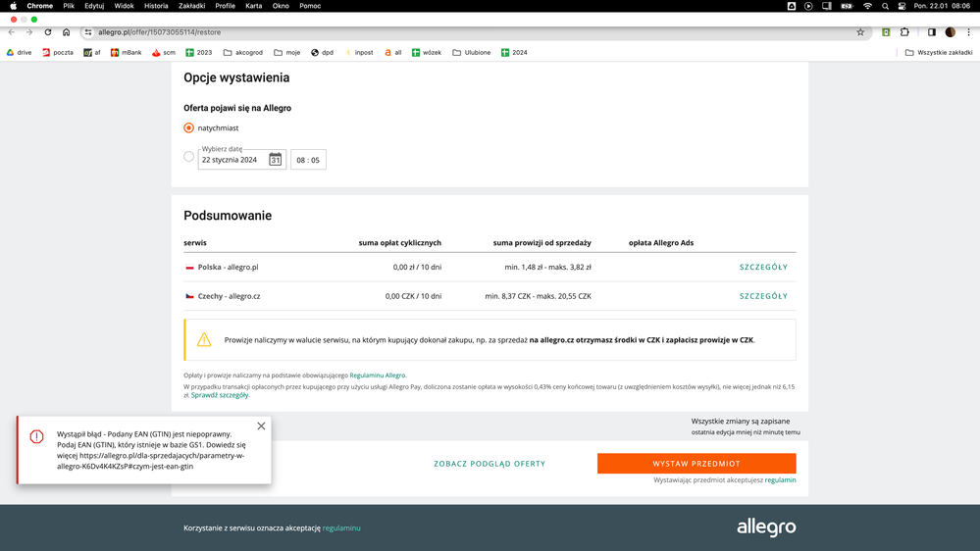
Task: Click the calendar icon in date picker
Action: [275, 160]
